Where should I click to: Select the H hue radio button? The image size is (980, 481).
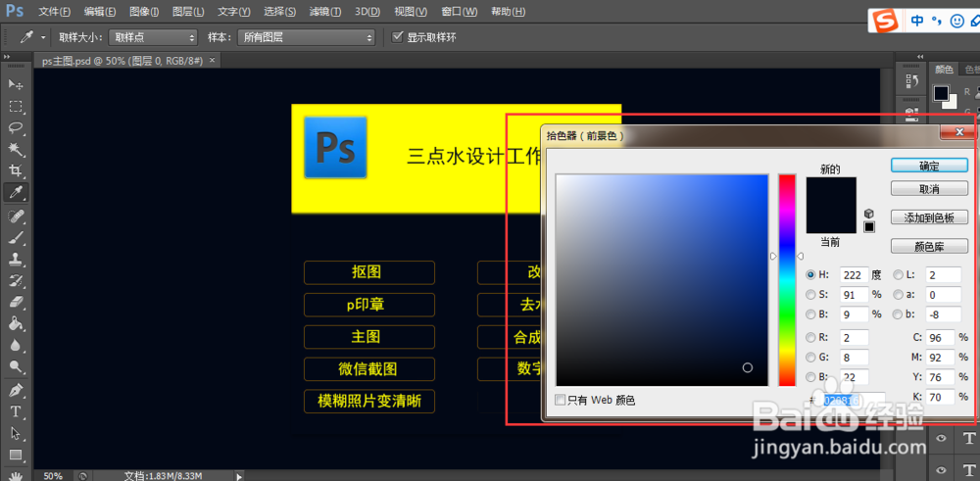click(810, 274)
